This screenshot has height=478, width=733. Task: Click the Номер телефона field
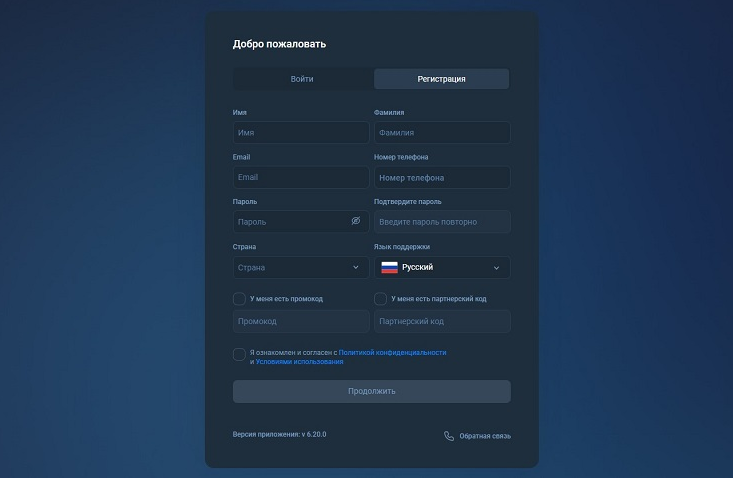(x=442, y=177)
